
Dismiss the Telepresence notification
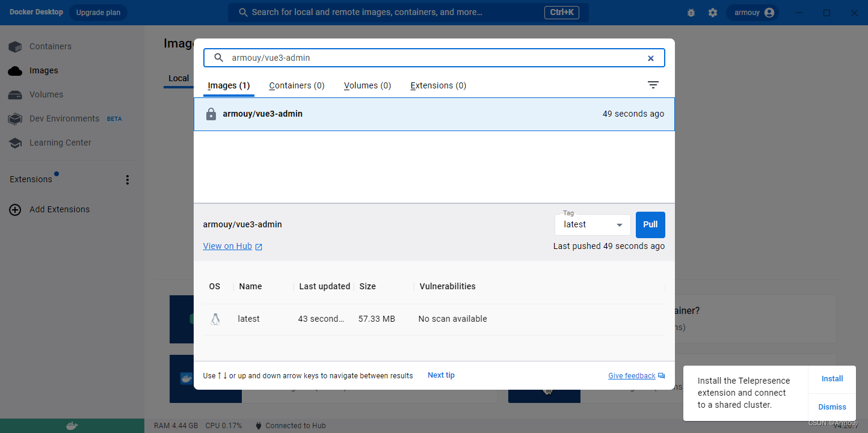click(x=832, y=407)
